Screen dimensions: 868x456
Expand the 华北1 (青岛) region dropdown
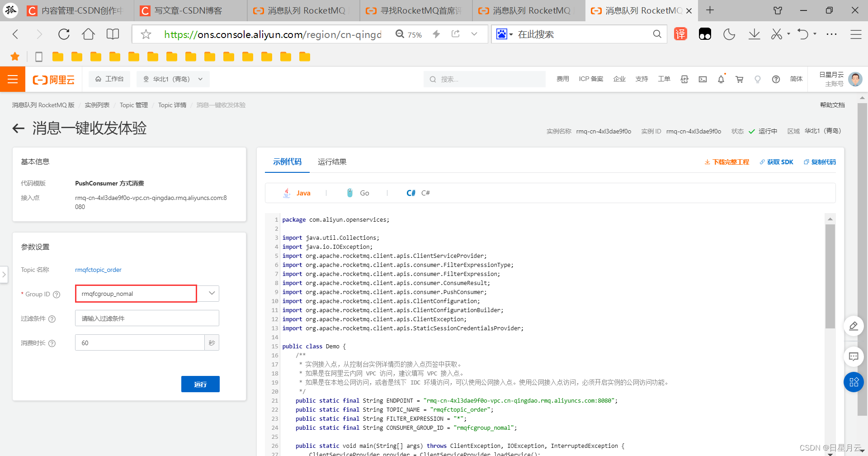coord(173,79)
